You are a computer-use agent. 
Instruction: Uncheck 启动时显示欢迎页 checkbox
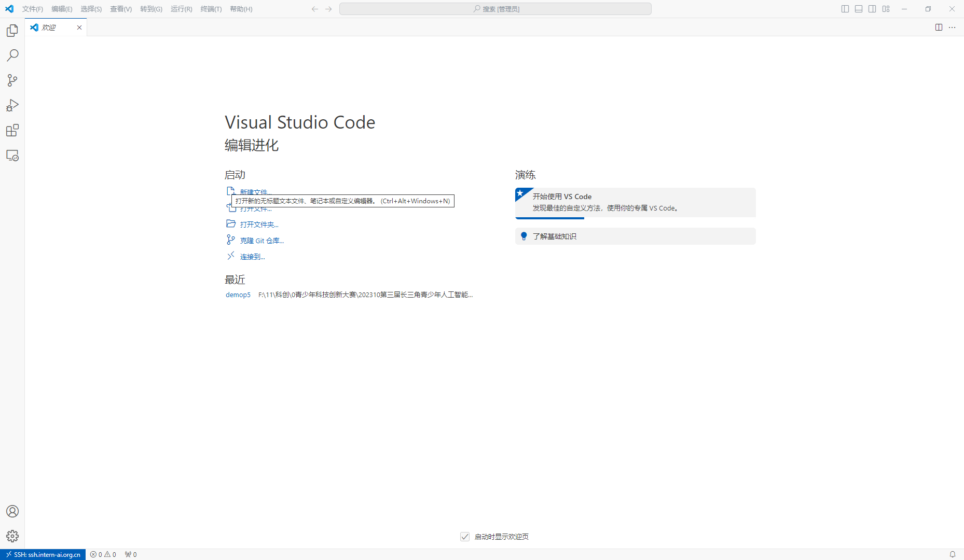point(465,537)
